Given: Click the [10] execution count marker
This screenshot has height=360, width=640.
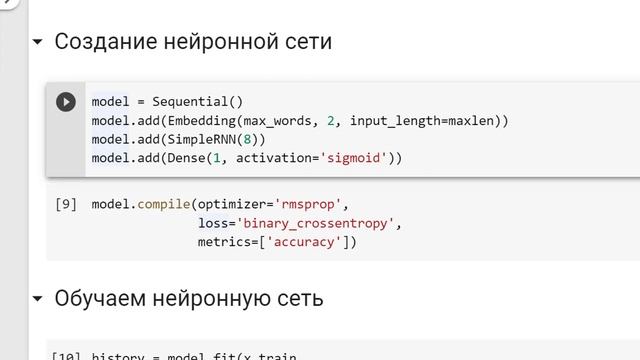Looking at the screenshot, I should pos(66,356).
